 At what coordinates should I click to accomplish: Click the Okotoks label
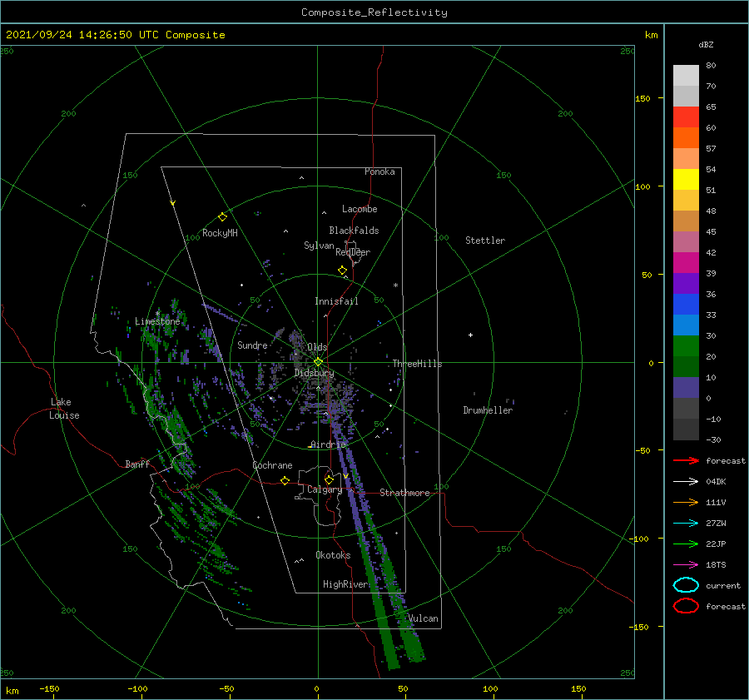point(333,555)
